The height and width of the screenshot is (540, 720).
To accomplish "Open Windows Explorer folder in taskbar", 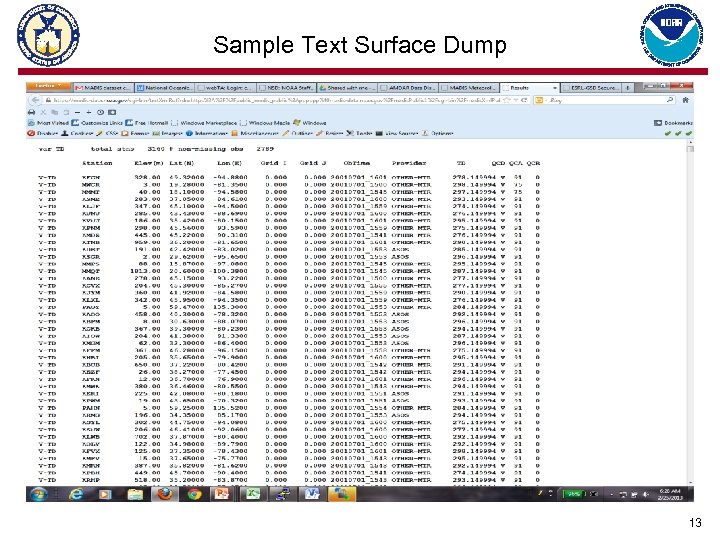I will [135, 494].
